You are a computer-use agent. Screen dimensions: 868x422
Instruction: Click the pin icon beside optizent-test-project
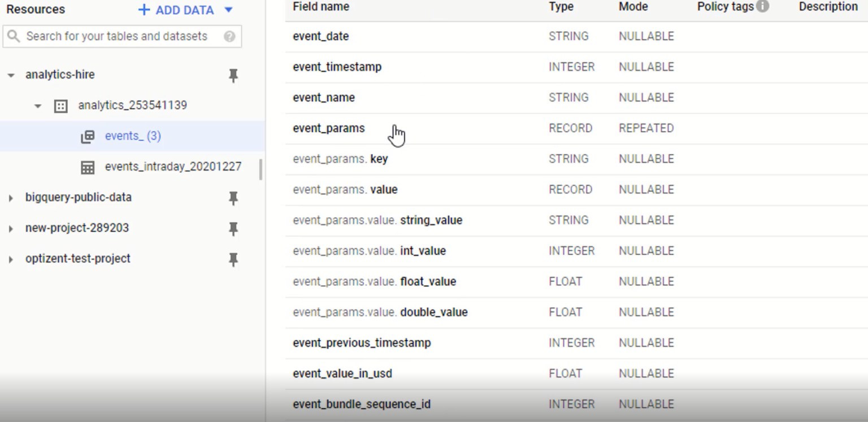(x=233, y=259)
